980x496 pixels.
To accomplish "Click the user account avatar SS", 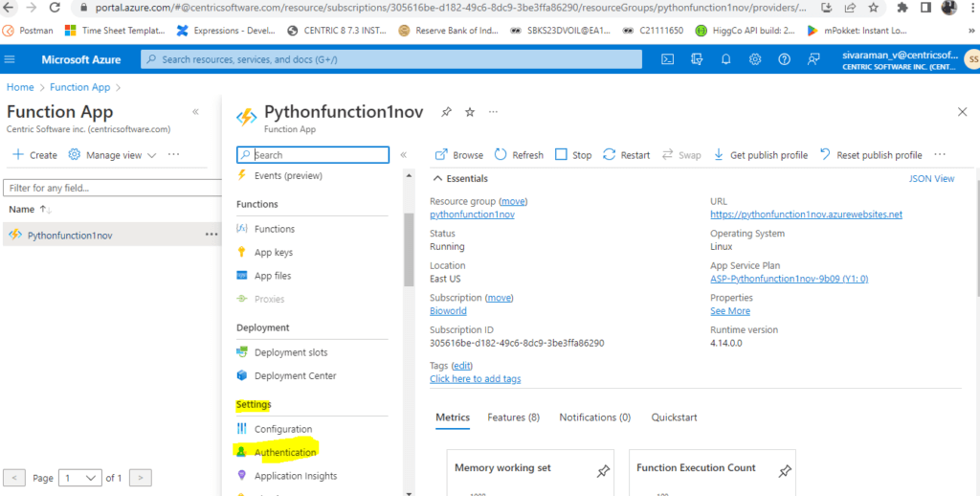I will [972, 59].
